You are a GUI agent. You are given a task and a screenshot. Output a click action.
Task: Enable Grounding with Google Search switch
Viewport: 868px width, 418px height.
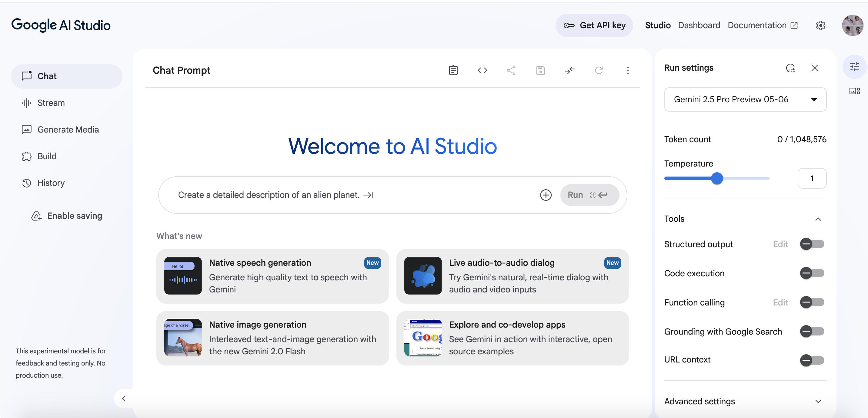pos(812,331)
